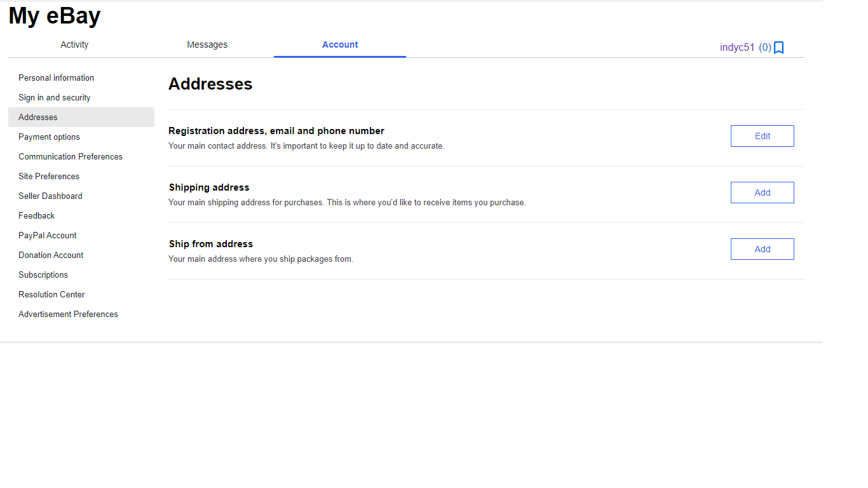Open the Activity tab
Viewport: 868px width, 488px height.
(74, 44)
